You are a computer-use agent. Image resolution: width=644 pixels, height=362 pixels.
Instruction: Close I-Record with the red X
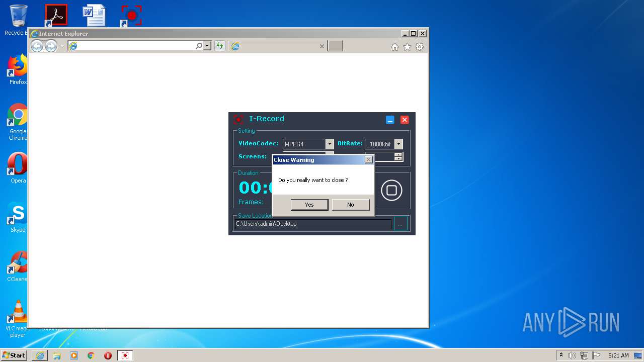click(405, 120)
